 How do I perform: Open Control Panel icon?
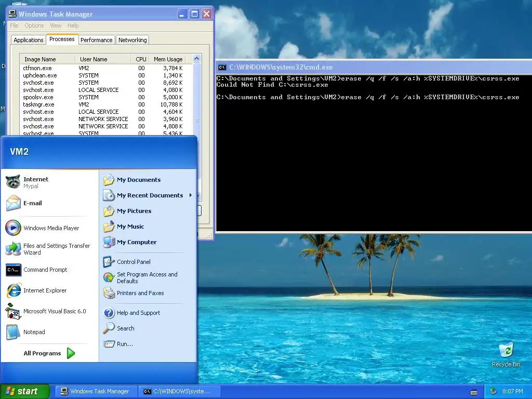coord(109,262)
